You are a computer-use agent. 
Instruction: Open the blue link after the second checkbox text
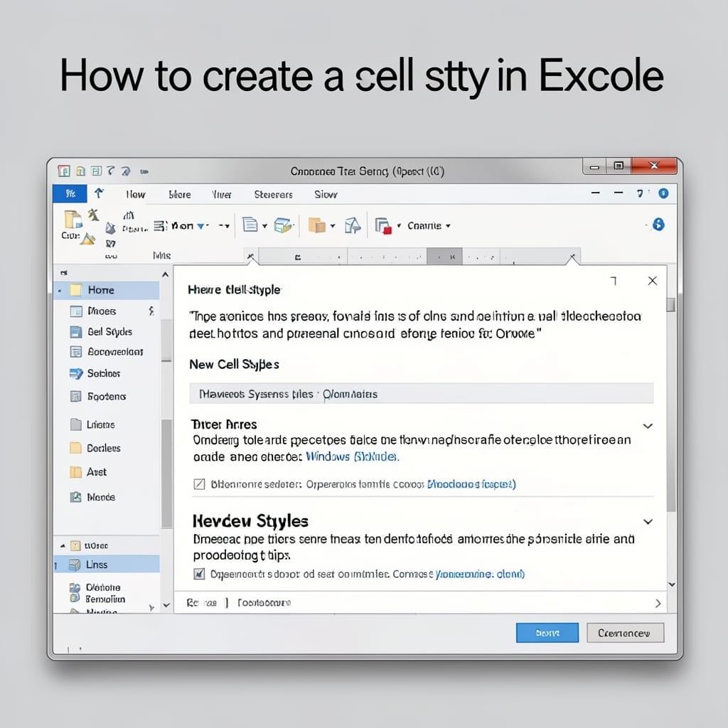click(x=480, y=574)
